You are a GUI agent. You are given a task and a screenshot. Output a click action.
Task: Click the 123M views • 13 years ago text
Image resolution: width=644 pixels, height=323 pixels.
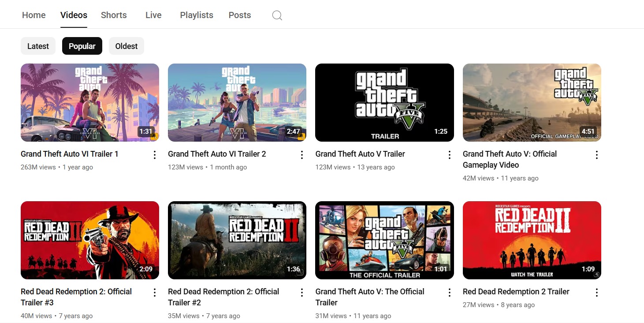tap(355, 167)
